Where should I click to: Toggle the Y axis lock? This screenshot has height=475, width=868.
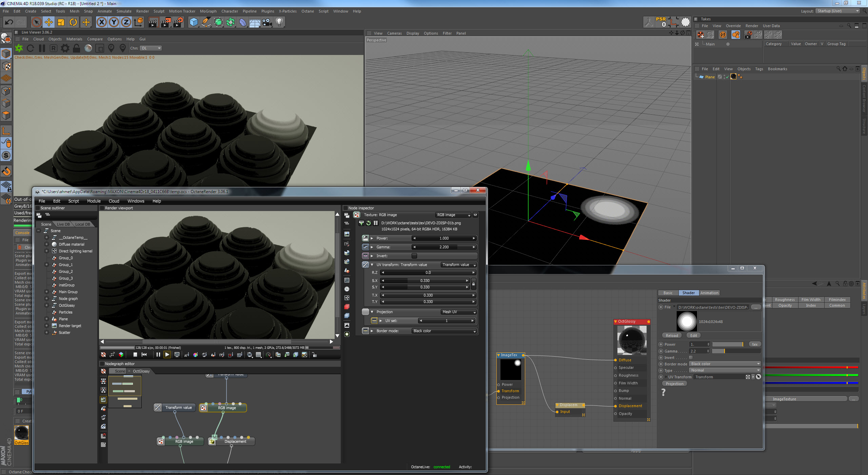point(114,22)
